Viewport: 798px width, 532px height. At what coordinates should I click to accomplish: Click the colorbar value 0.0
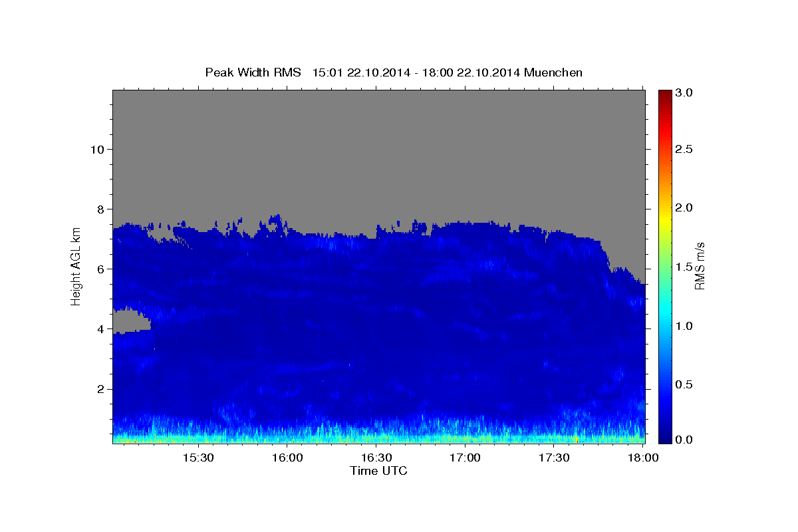[684, 440]
